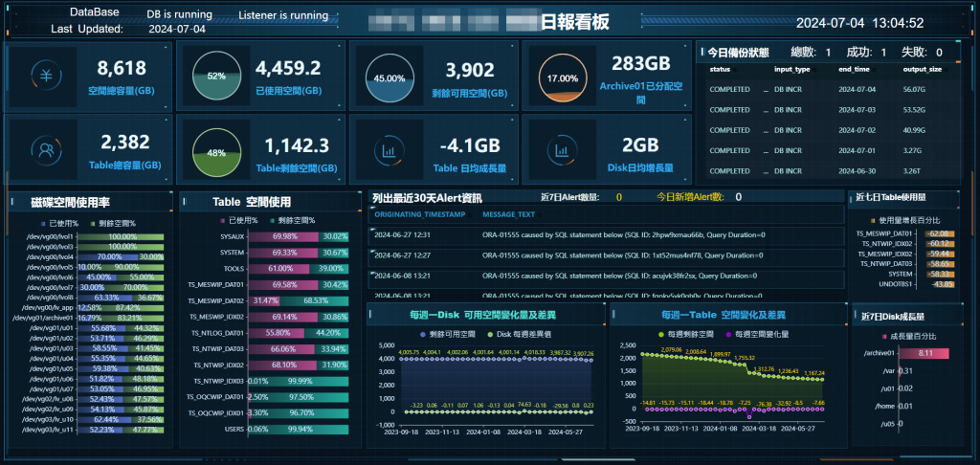
Task: Click the 45.00% remaining-space gauge
Action: pos(389,78)
